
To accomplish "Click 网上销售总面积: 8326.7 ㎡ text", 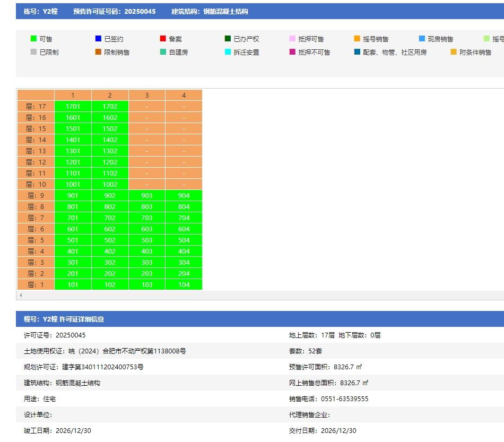I will coord(328,383).
